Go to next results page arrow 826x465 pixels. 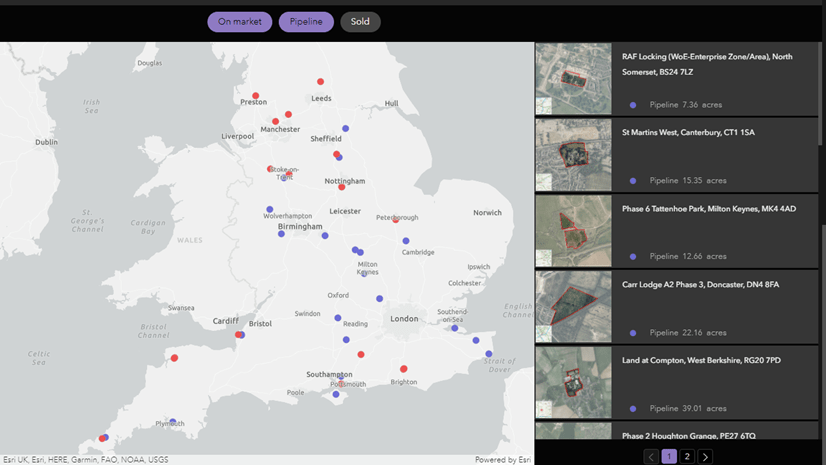[705, 457]
